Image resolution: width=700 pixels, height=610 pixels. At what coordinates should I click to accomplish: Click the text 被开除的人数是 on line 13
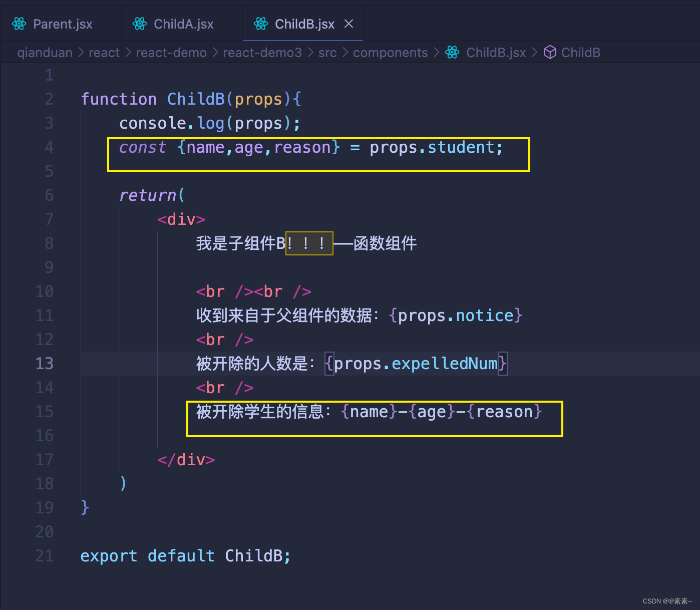coord(252,364)
